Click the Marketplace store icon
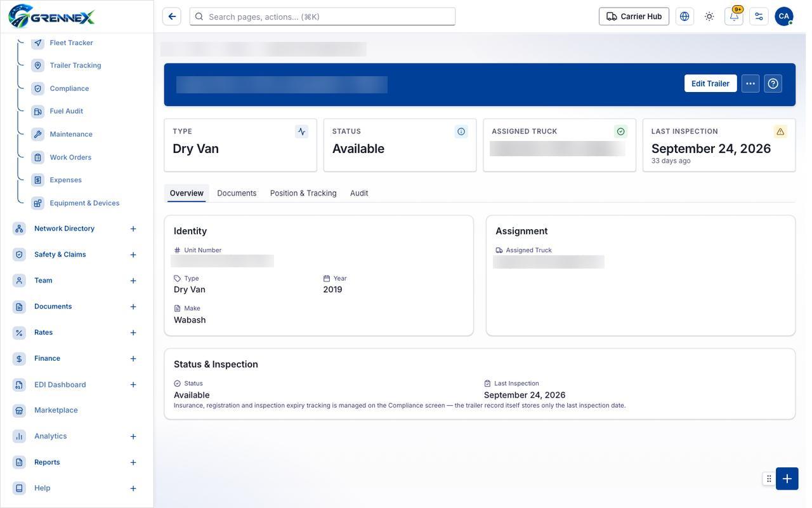The image size is (812, 508). 19,410
